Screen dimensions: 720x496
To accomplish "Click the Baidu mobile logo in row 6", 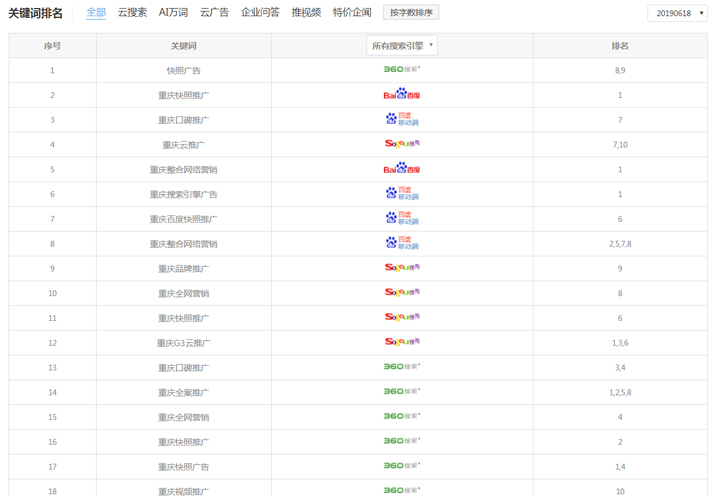I will 402,193.
